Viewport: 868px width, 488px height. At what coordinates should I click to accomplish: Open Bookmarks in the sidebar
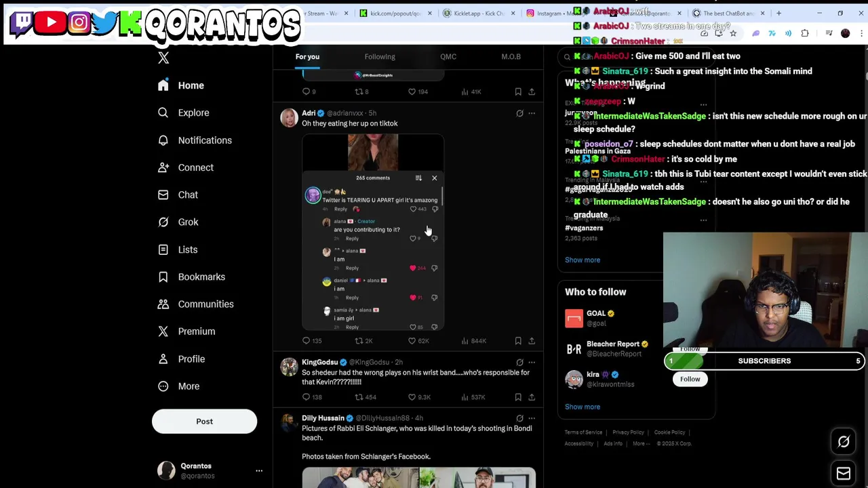(191, 277)
